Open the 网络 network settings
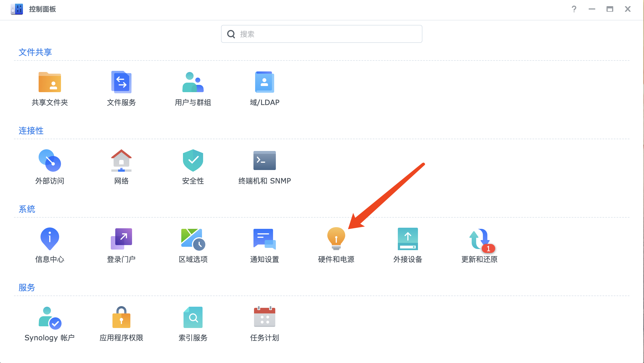 (x=121, y=161)
